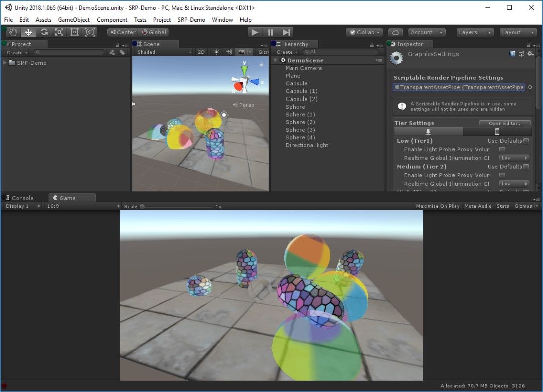Click the TransparentAssetPipe asset field
Image resolution: width=543 pixels, height=392 pixels.
(x=459, y=87)
